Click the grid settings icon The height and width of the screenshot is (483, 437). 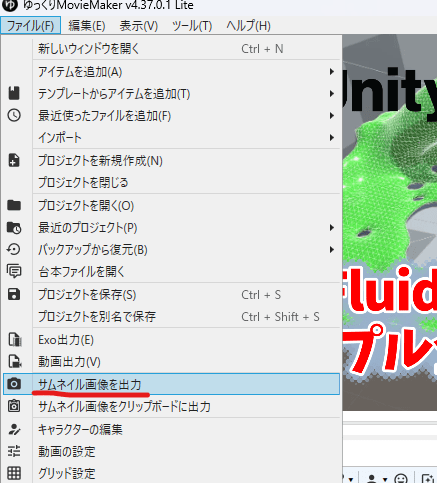tap(14, 473)
